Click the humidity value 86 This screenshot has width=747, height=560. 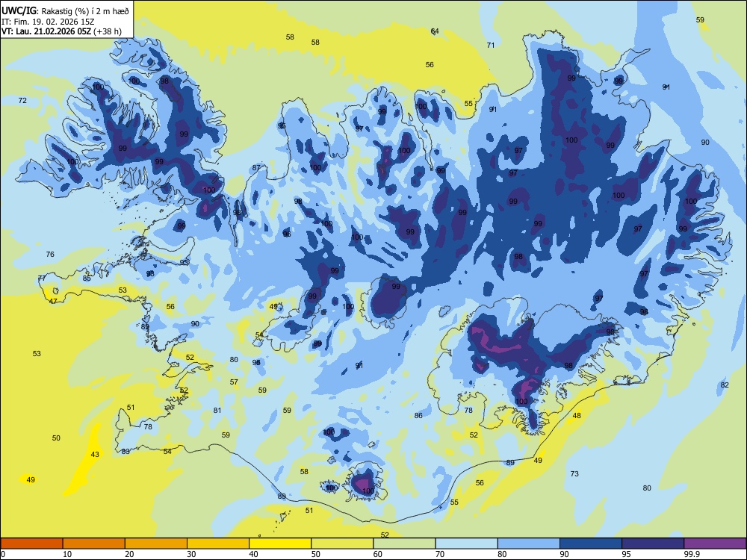pyautogui.click(x=418, y=416)
